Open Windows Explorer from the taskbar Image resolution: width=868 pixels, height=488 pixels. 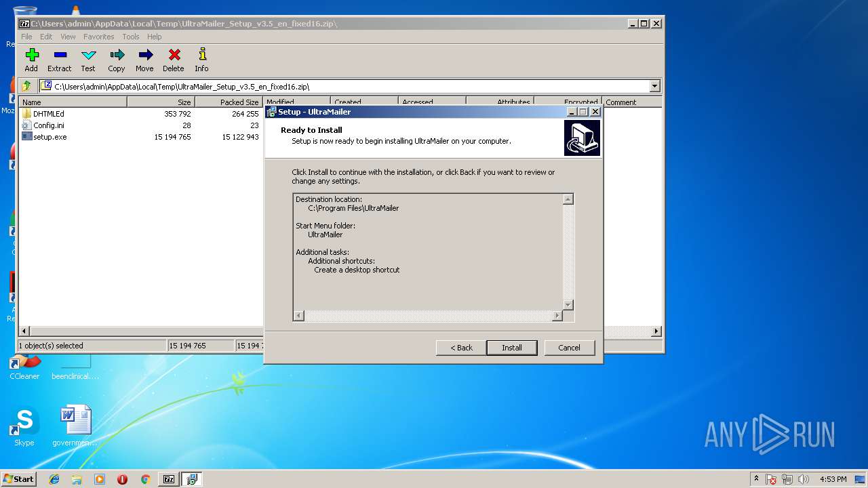click(x=77, y=479)
